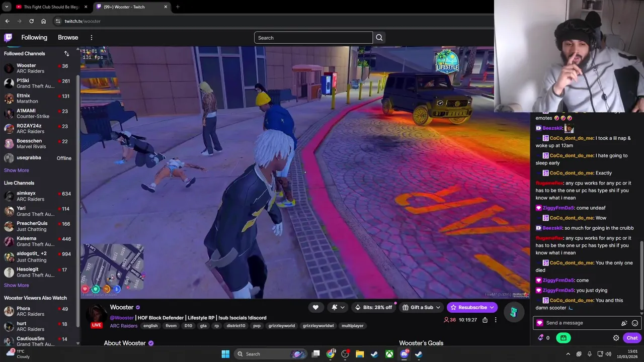
Task: Show More under Followed Channels
Action: click(x=16, y=170)
